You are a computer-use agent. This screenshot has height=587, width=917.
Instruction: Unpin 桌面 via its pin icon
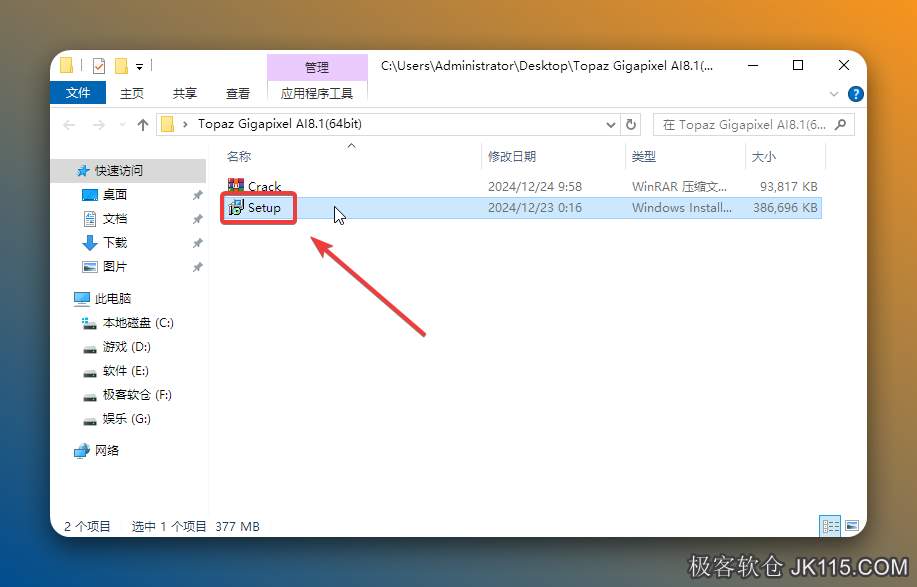198,195
